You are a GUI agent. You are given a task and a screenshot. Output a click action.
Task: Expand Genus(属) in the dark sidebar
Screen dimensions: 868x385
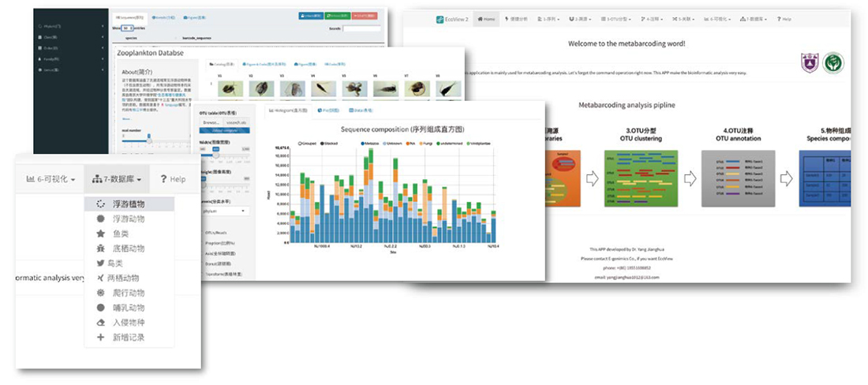click(x=70, y=70)
